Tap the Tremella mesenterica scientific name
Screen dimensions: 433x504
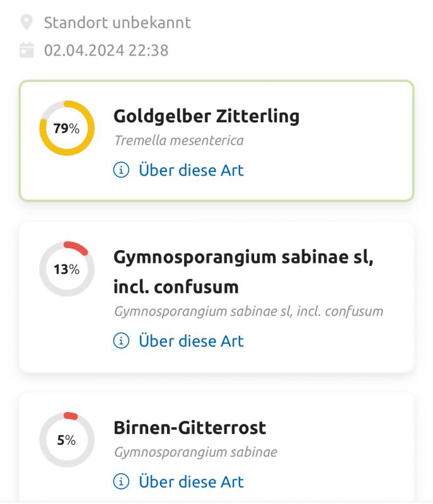(178, 140)
